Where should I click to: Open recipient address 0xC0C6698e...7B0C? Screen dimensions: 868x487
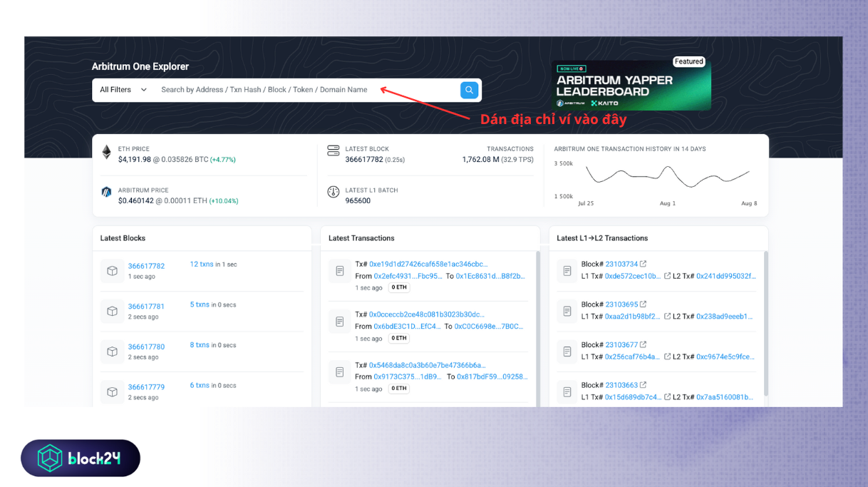tap(490, 327)
